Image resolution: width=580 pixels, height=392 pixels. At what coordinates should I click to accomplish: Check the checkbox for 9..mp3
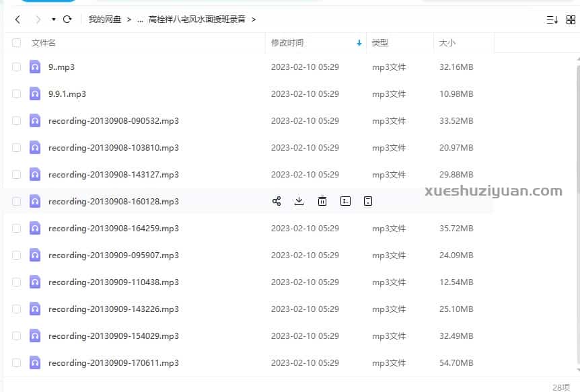pos(16,67)
